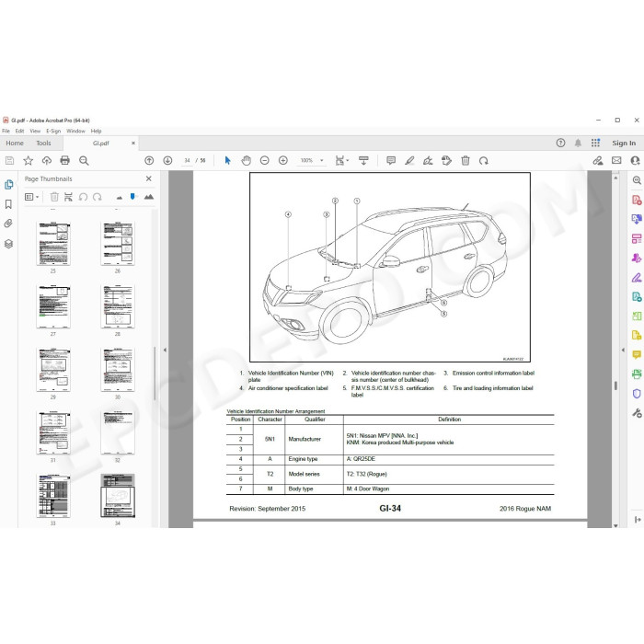The image size is (644, 644).
Task: Switch to the Tools tab
Action: [43, 143]
